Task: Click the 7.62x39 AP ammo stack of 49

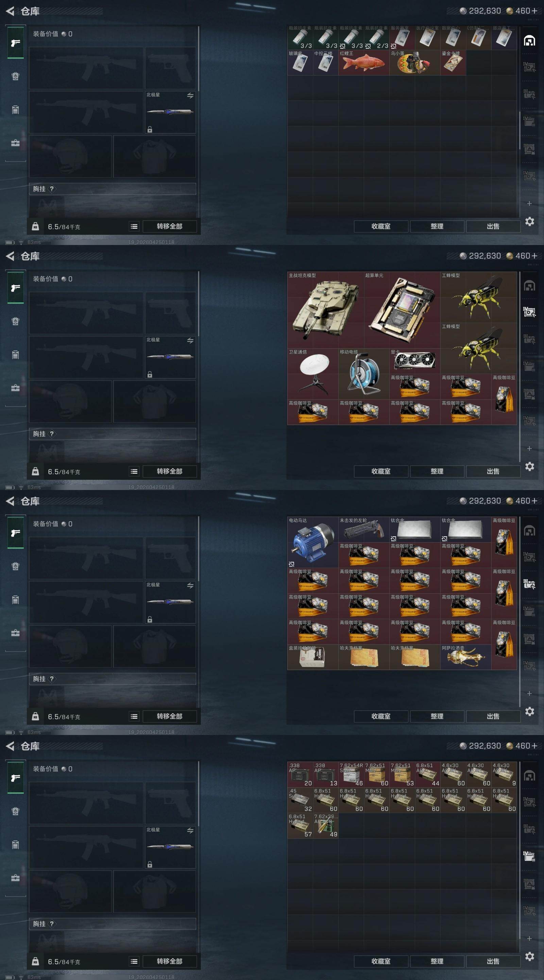Action: point(326,826)
